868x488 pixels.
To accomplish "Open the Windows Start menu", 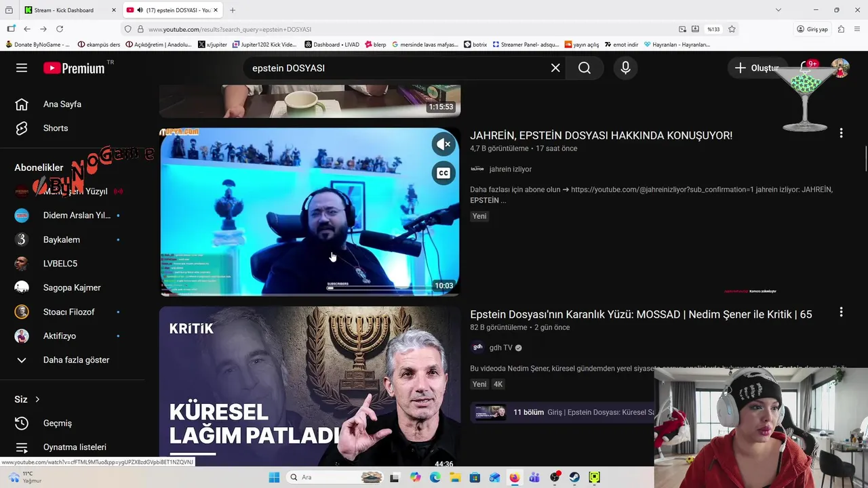I will tap(274, 477).
